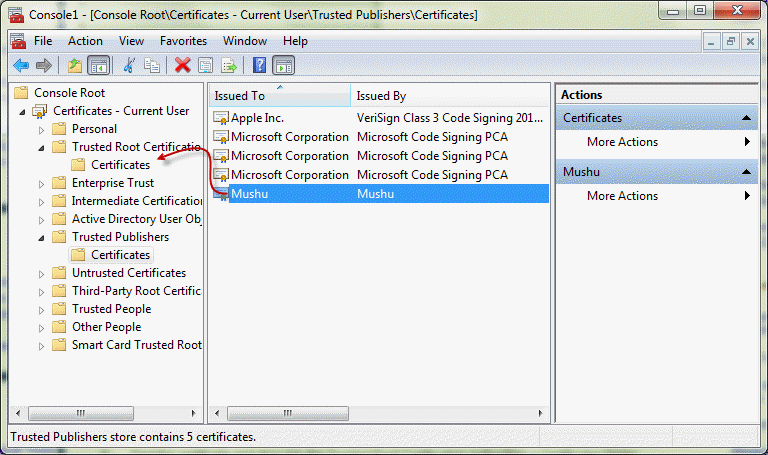Click VeriSign Class 3 Code Signing issuer cell
The image size is (768, 455).
point(450,118)
